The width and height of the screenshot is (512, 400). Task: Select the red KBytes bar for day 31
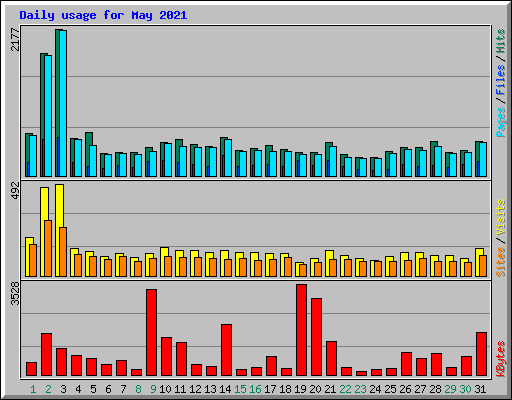pos(481,354)
